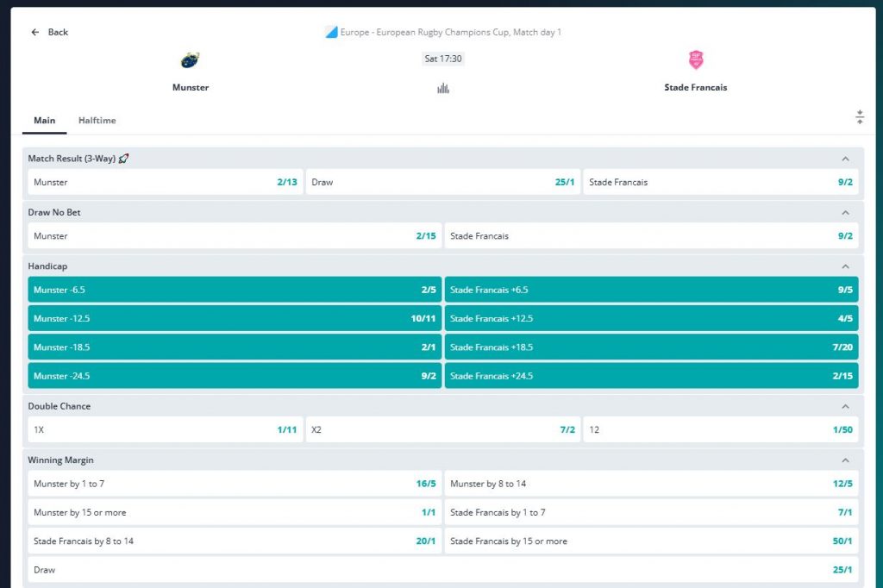
Task: Choose Stade Francais by 8 to 14
Action: 235,541
